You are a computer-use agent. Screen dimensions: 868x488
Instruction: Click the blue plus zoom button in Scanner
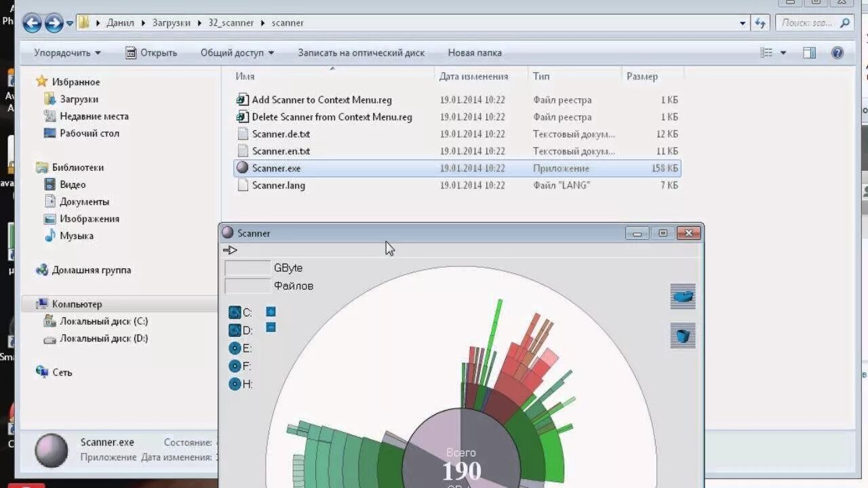(x=271, y=312)
